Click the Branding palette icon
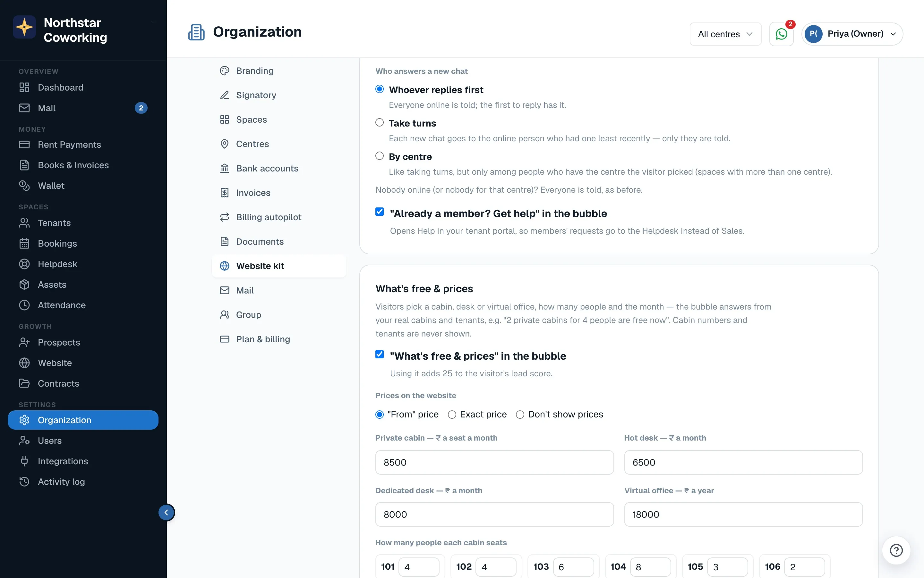This screenshot has height=578, width=924. (225, 71)
